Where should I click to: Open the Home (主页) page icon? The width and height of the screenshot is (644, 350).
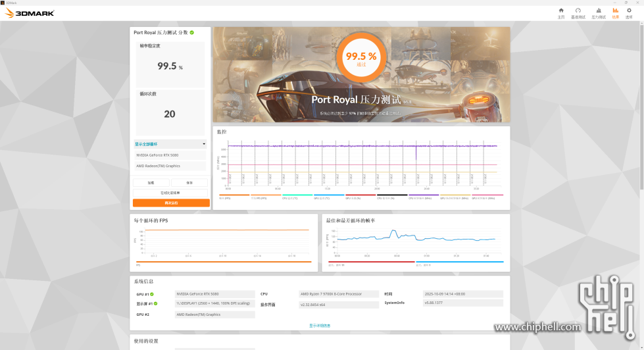click(x=561, y=11)
